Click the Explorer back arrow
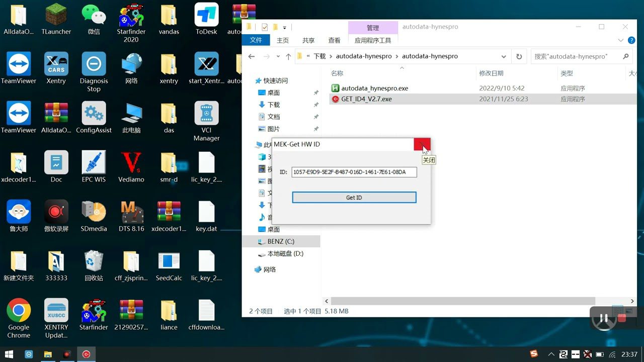The height and width of the screenshot is (362, 644). [x=252, y=56]
